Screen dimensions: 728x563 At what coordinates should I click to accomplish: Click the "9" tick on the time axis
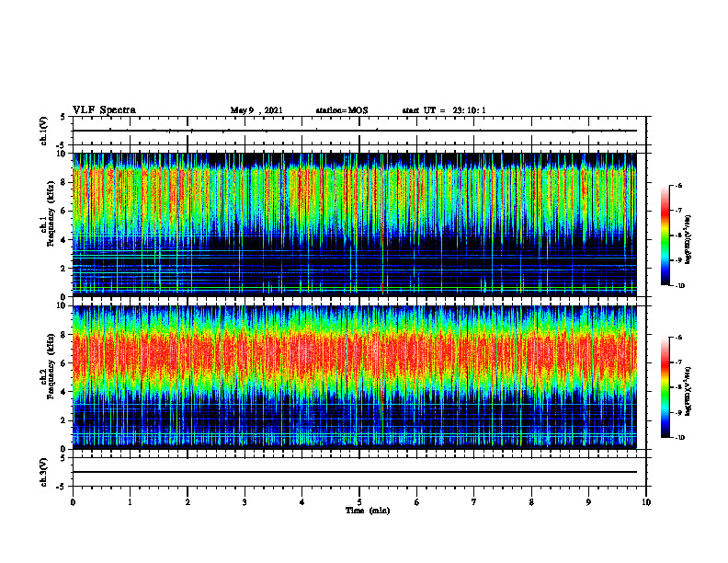588,502
